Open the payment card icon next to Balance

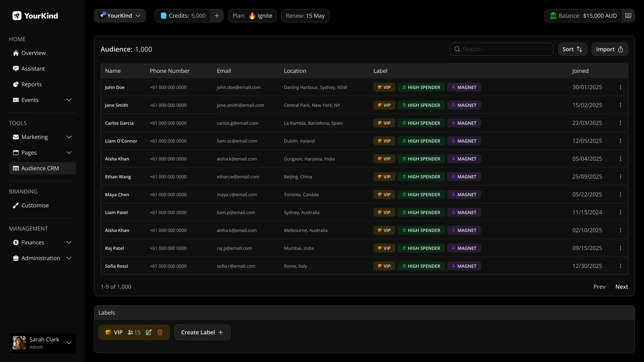(628, 15)
